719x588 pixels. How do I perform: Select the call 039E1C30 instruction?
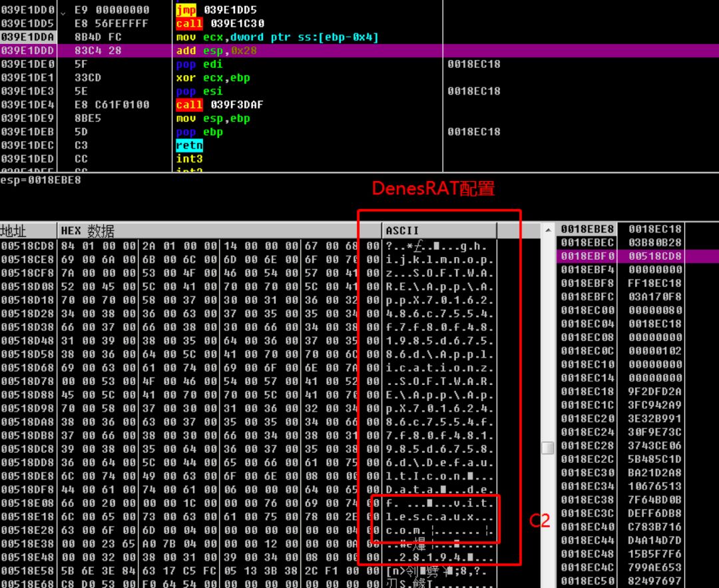click(x=220, y=23)
